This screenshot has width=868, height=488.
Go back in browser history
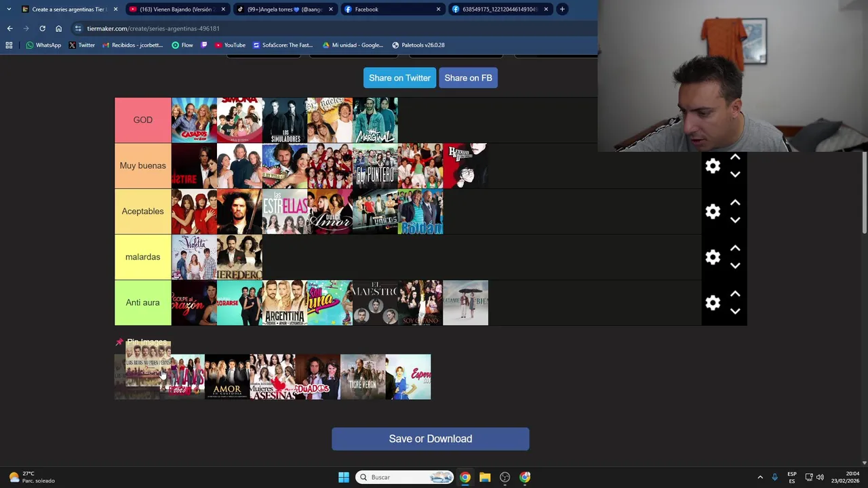[9, 28]
